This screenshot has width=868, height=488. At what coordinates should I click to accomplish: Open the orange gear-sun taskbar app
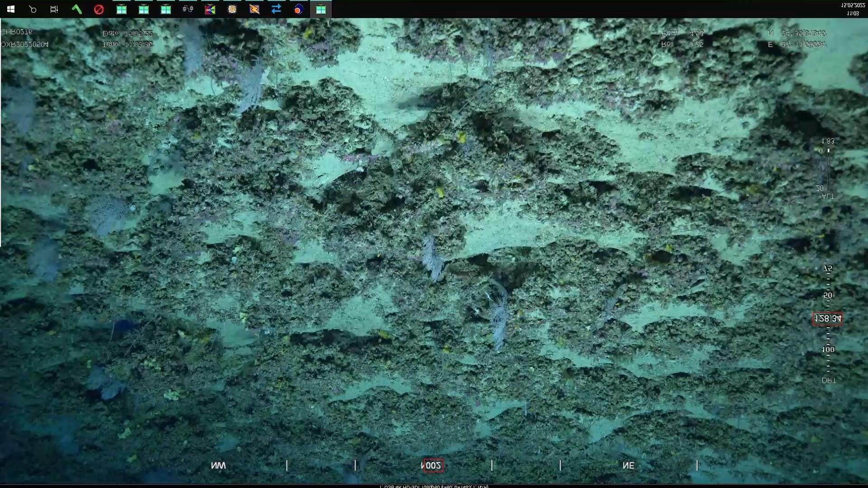(x=232, y=9)
